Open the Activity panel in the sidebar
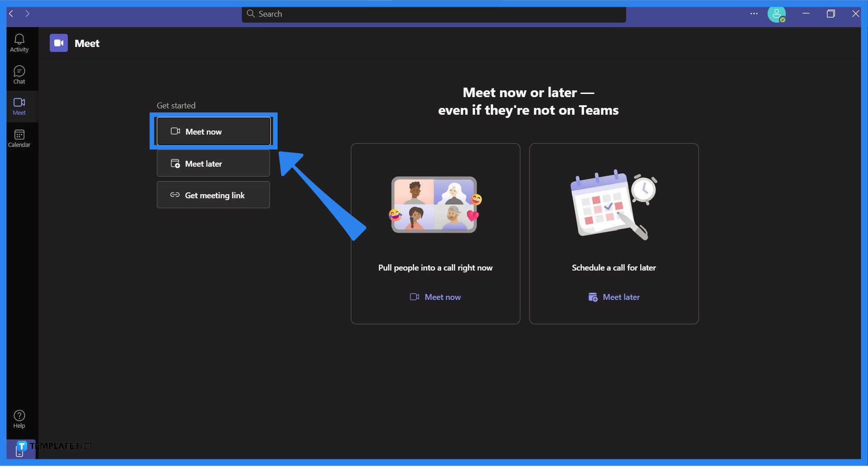Image resolution: width=868 pixels, height=467 pixels. (x=19, y=42)
